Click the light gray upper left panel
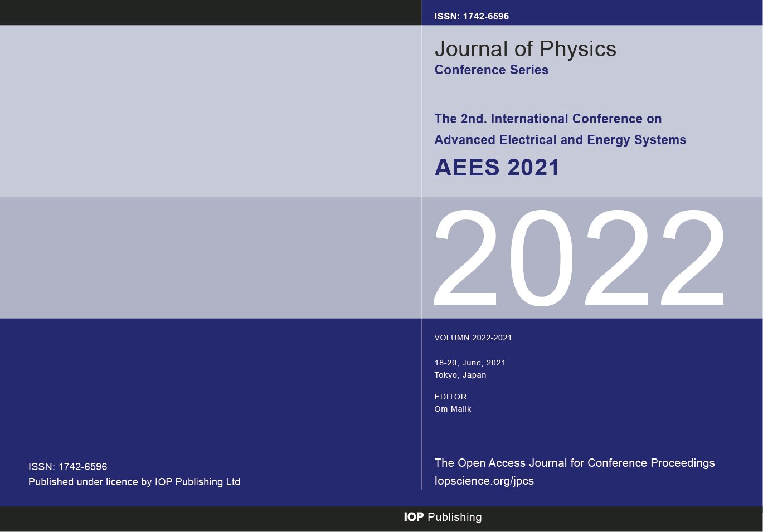Screen dimensions: 763x532 point(210,111)
